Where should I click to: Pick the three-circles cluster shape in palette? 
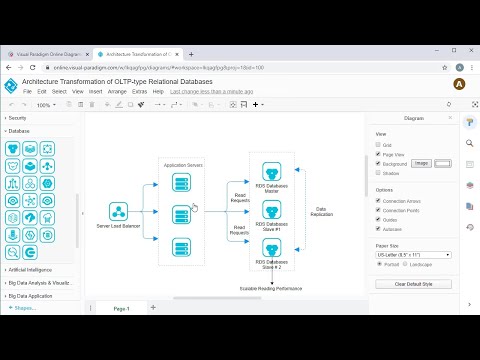(x=30, y=183)
